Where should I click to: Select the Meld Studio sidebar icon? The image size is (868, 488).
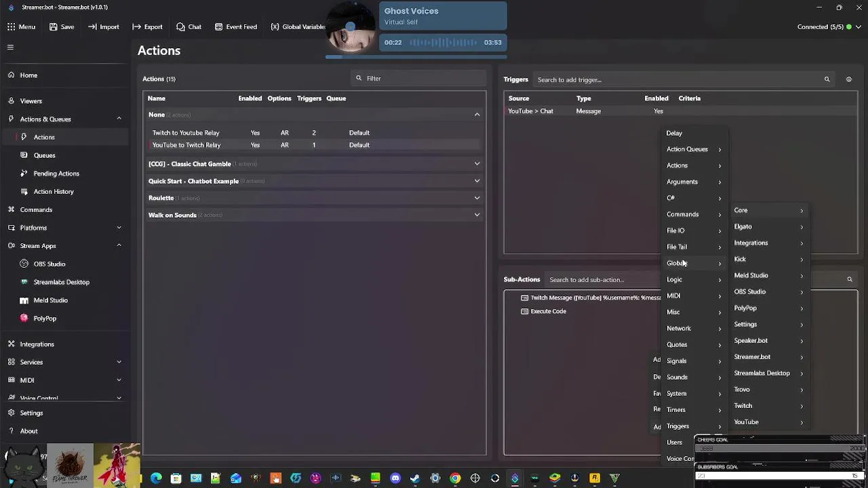[x=24, y=300]
